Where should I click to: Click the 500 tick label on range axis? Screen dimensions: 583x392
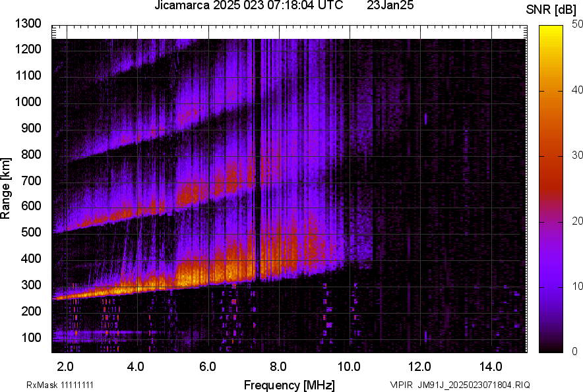click(x=34, y=233)
